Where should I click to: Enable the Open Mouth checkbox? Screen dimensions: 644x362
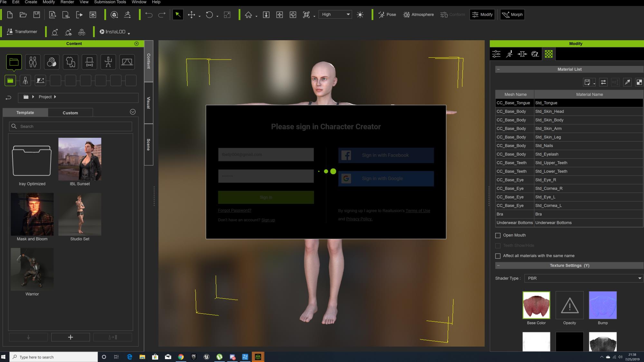click(498, 236)
